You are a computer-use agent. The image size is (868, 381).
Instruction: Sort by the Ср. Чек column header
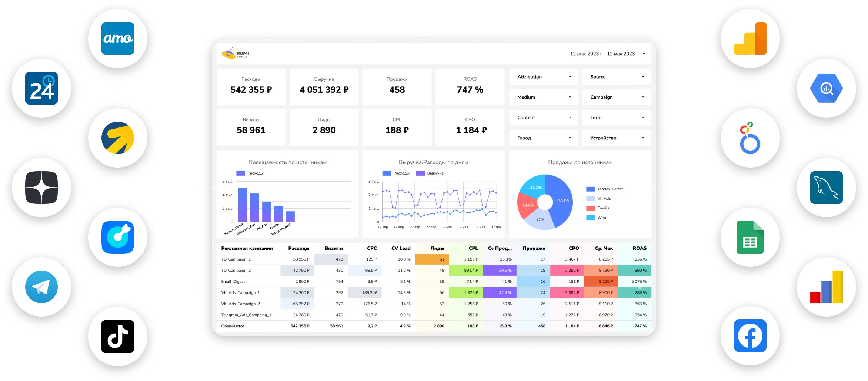[x=604, y=248]
